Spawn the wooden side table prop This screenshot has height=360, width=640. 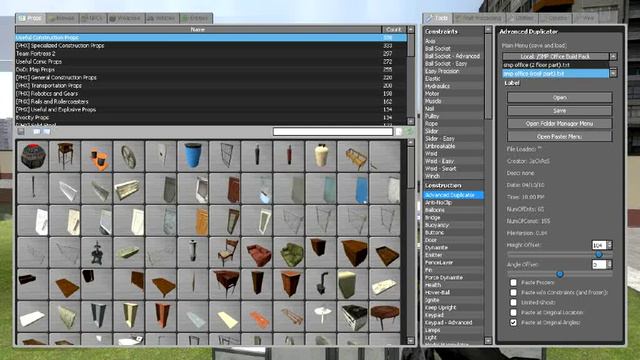pos(65,156)
